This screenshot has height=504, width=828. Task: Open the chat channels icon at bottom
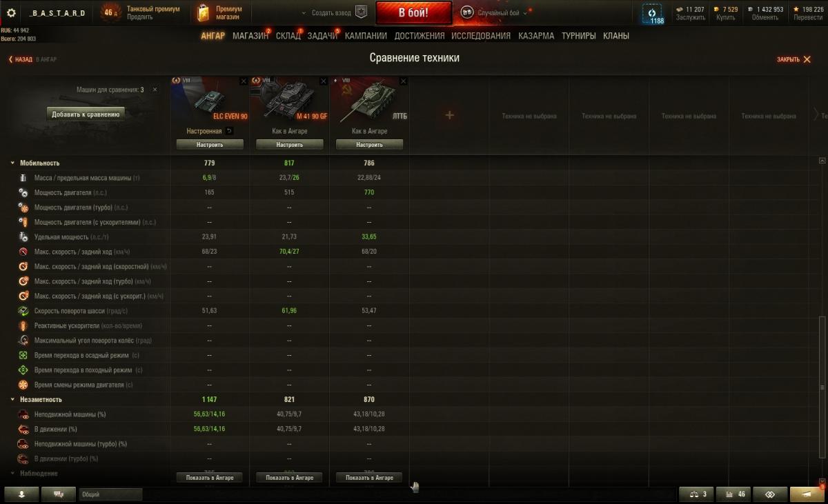(58, 494)
